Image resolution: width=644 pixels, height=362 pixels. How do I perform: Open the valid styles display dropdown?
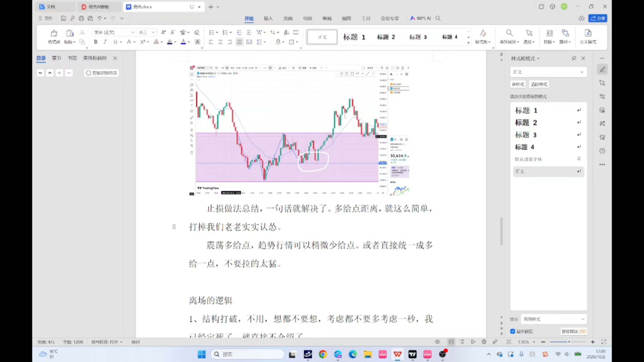tap(554, 319)
